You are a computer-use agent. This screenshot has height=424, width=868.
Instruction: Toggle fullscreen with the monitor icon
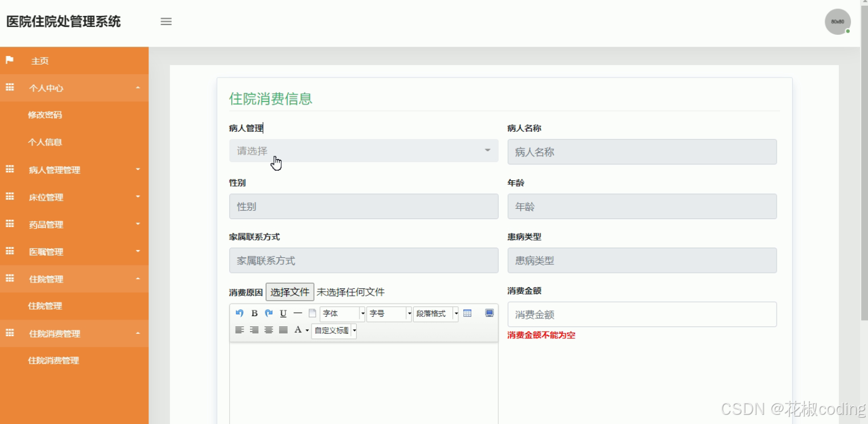tap(489, 313)
